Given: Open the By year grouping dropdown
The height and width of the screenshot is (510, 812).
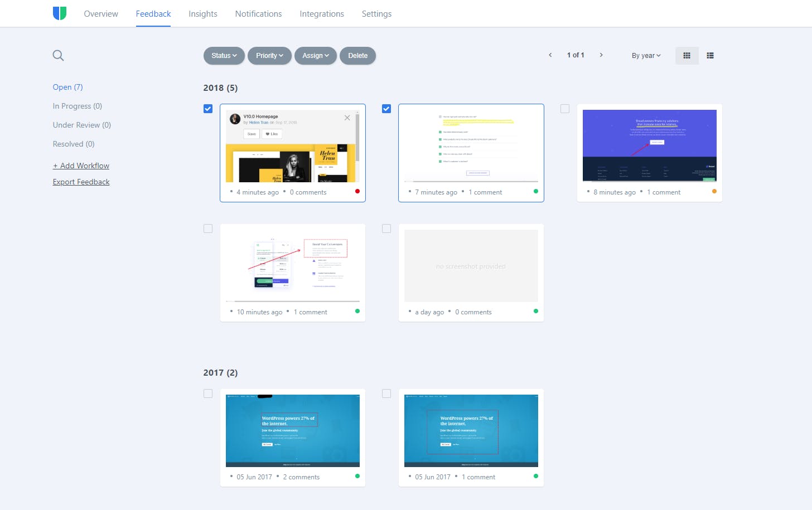Looking at the screenshot, I should (x=646, y=56).
